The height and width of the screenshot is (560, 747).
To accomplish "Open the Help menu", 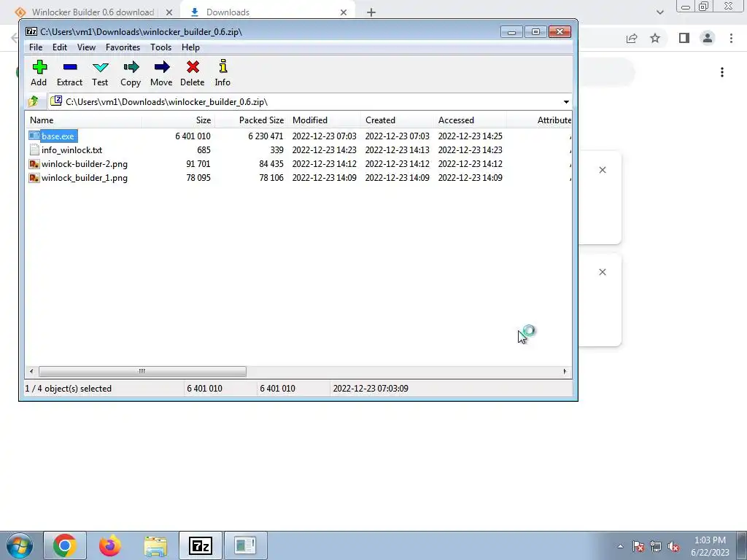I will click(x=190, y=47).
